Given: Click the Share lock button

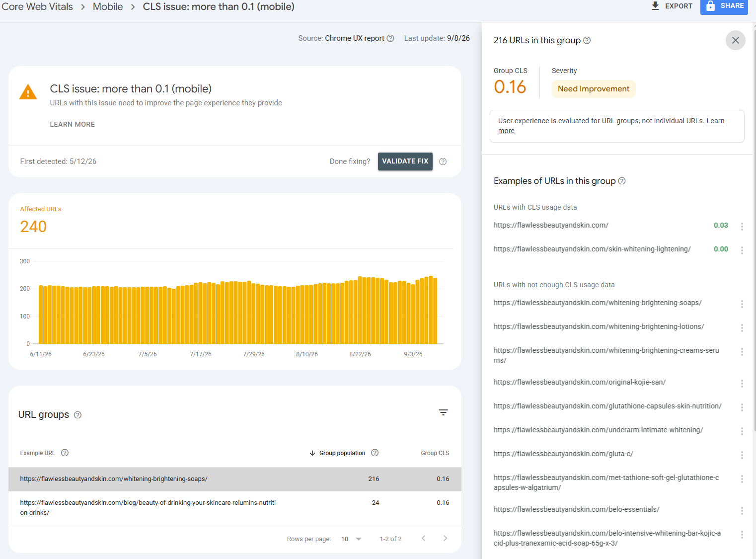Looking at the screenshot, I should (x=724, y=6).
